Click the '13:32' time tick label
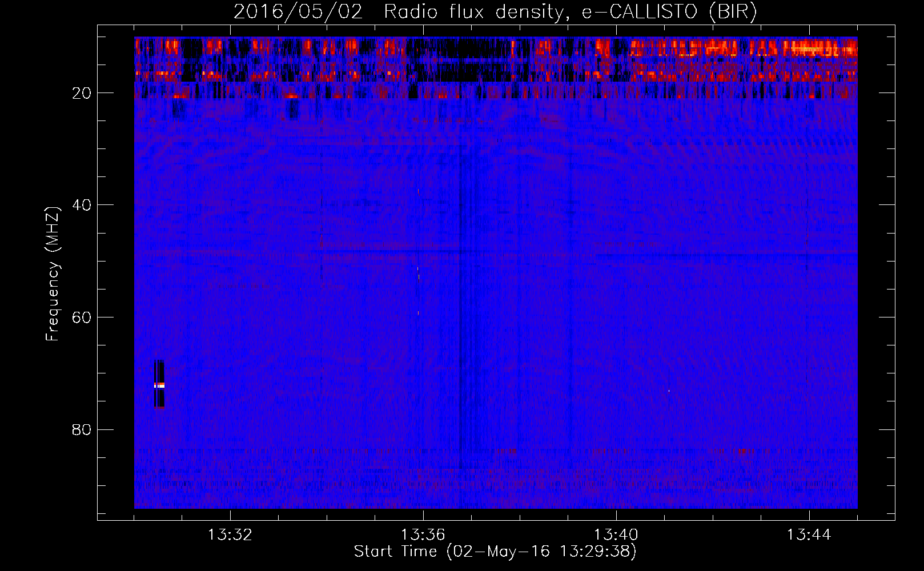924x571 pixels. tap(230, 535)
